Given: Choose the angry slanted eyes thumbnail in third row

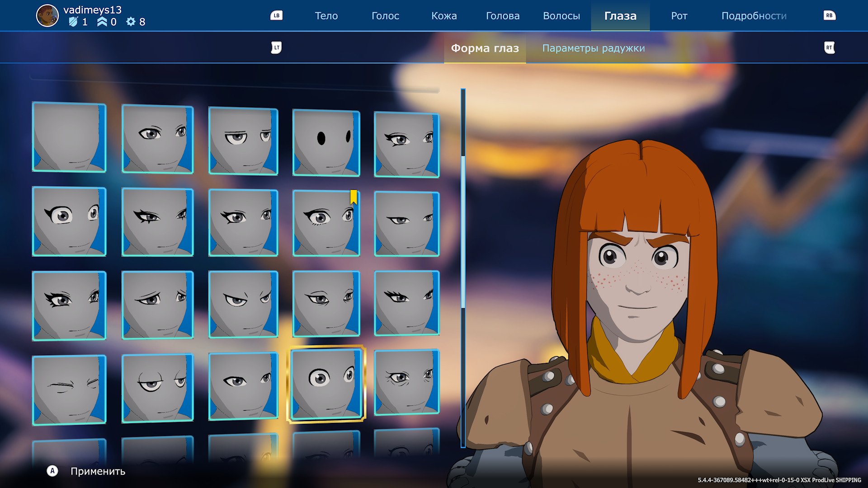Looking at the screenshot, I should coord(243,304).
